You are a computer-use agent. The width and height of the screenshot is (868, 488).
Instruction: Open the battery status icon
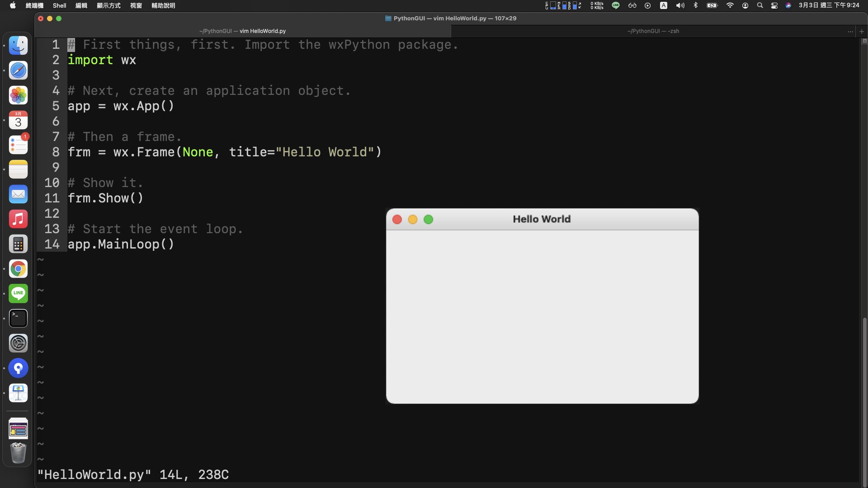pyautogui.click(x=712, y=5)
